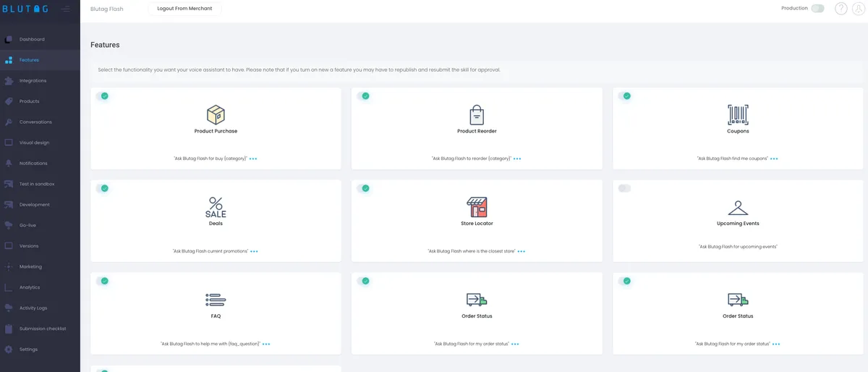This screenshot has width=868, height=372.
Task: Click the Conversations sidebar icon
Action: 9,122
